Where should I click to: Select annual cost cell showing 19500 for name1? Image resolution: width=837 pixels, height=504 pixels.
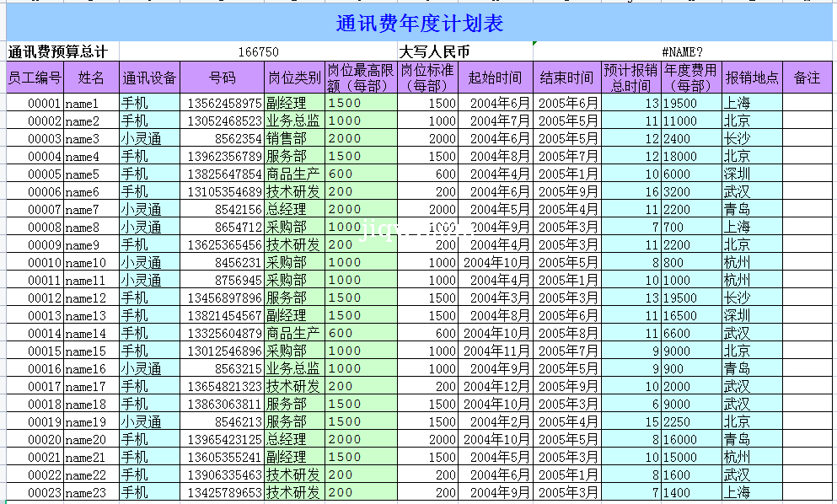tap(691, 103)
